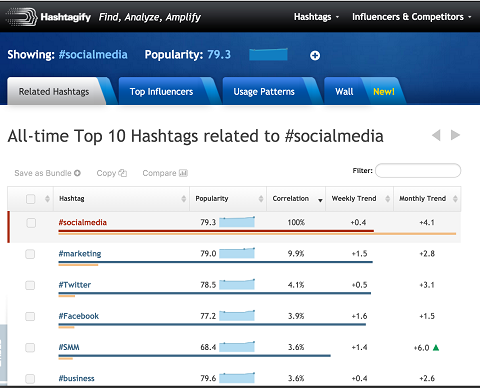480x388 pixels.
Task: Click the Copy button
Action: click(x=112, y=173)
